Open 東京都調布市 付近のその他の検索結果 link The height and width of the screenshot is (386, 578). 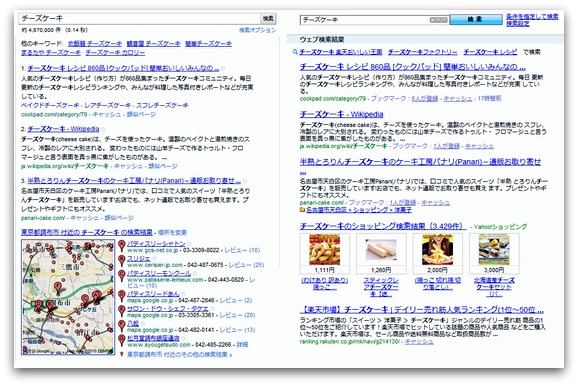tap(180, 355)
